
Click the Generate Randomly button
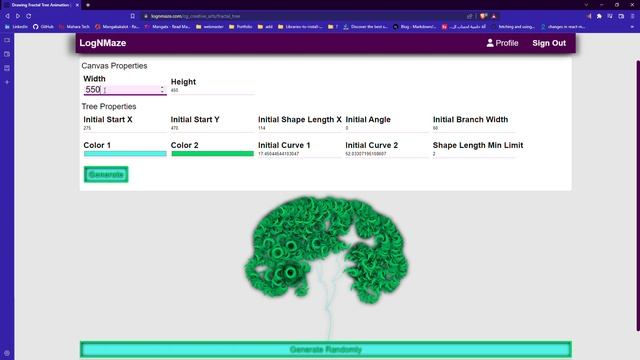pos(326,350)
